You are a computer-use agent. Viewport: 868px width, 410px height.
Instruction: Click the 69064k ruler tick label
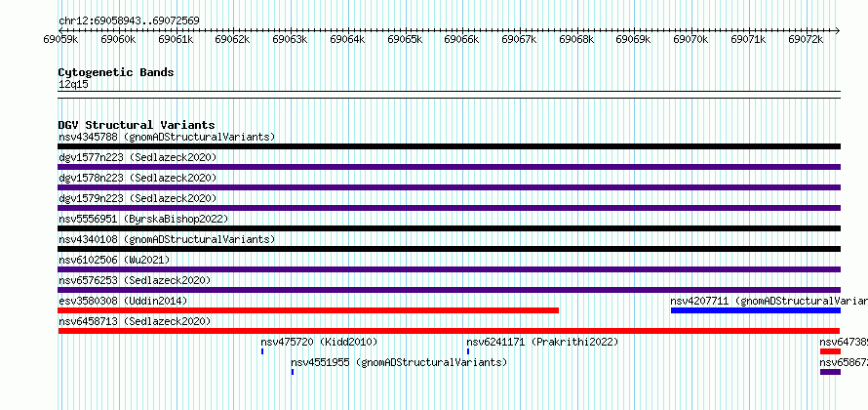(347, 39)
